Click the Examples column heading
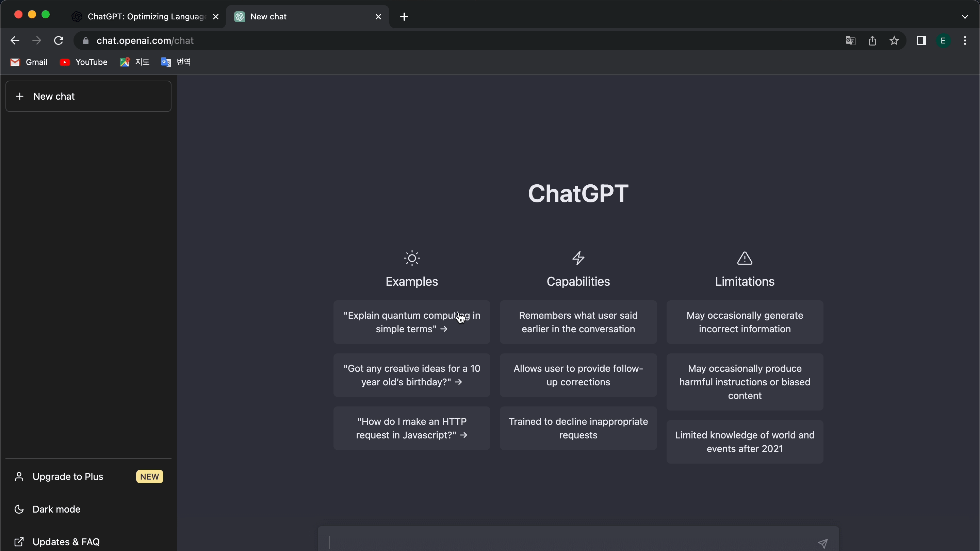 412,281
